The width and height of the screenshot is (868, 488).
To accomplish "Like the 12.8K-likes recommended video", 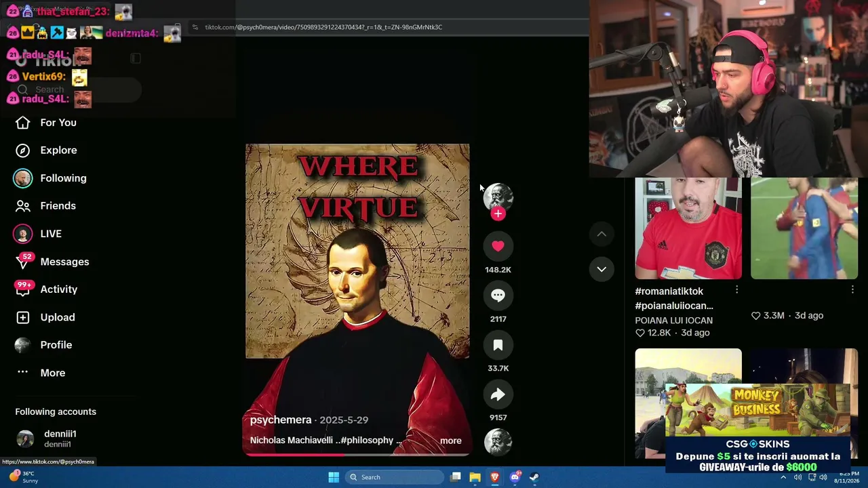I will [639, 333].
